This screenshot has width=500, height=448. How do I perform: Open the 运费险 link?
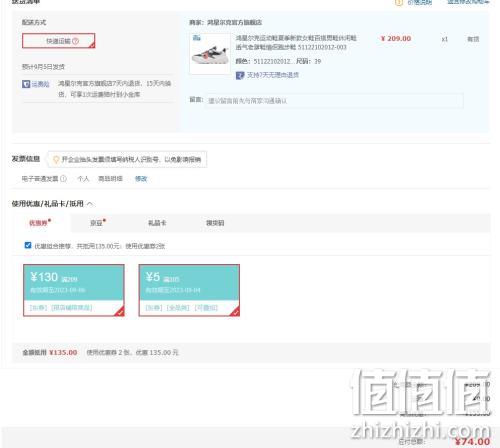[40, 84]
